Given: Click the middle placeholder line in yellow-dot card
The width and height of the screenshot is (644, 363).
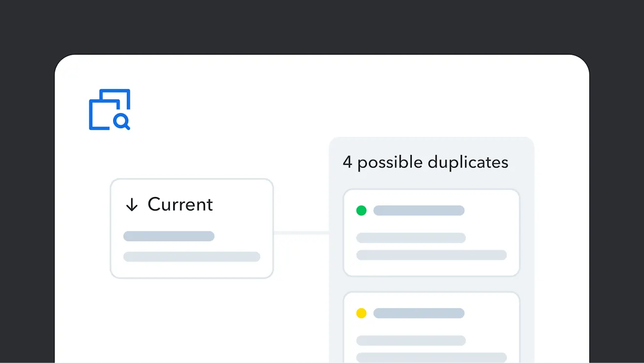Looking at the screenshot, I should [x=411, y=340].
